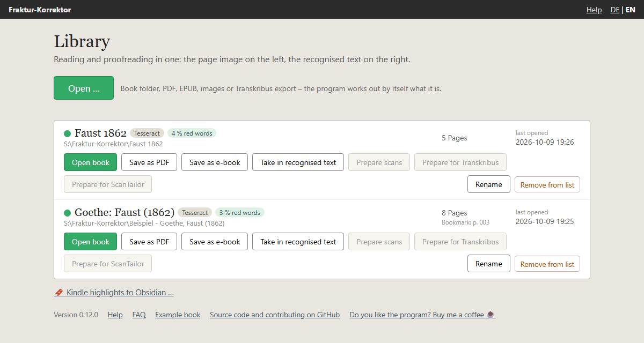Save Goethe: Faust (1862) as e-book
644x343 pixels.
pyautogui.click(x=215, y=242)
